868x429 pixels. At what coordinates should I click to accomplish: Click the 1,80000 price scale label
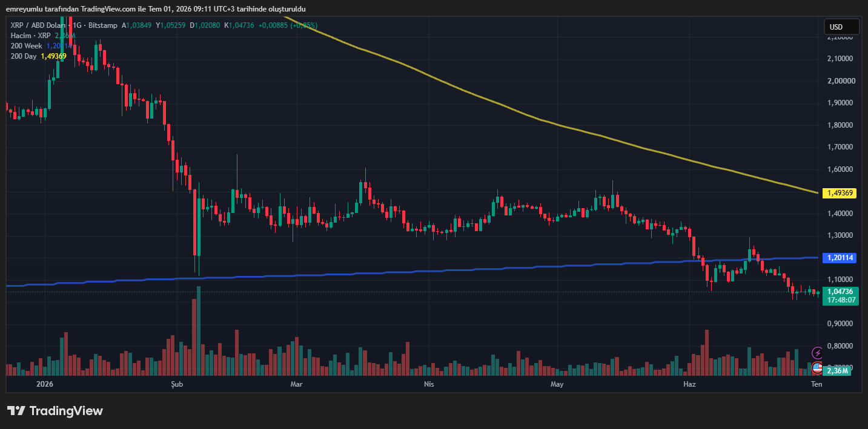[x=841, y=125]
